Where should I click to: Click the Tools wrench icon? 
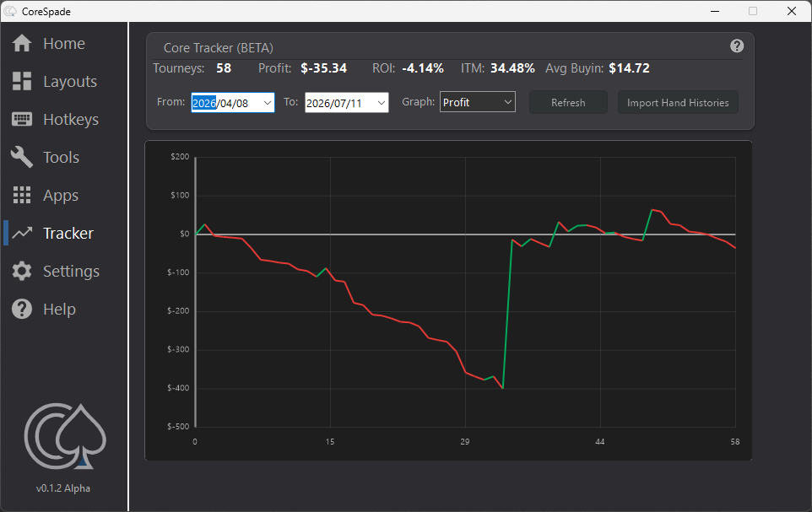[22, 157]
